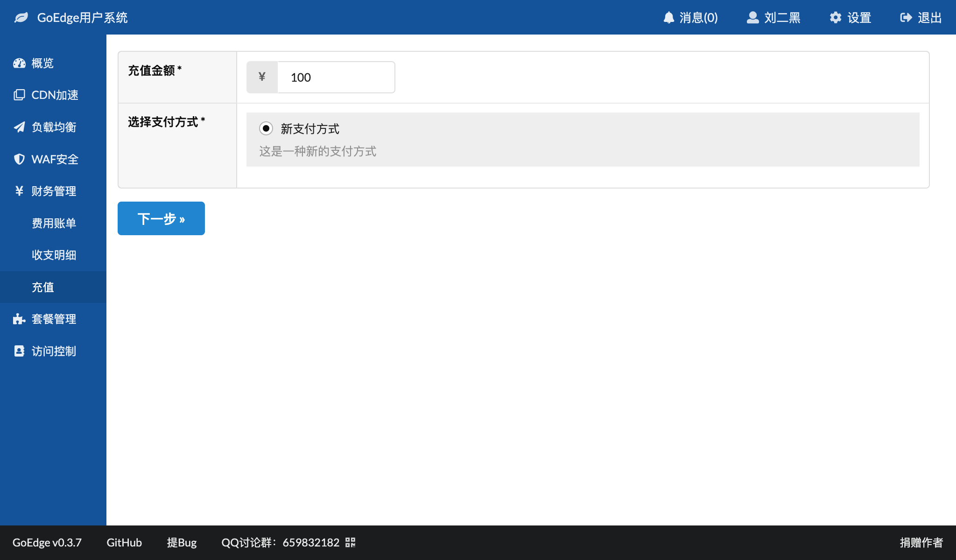Click the settings gear icon
This screenshot has width=956, height=560.
click(836, 18)
